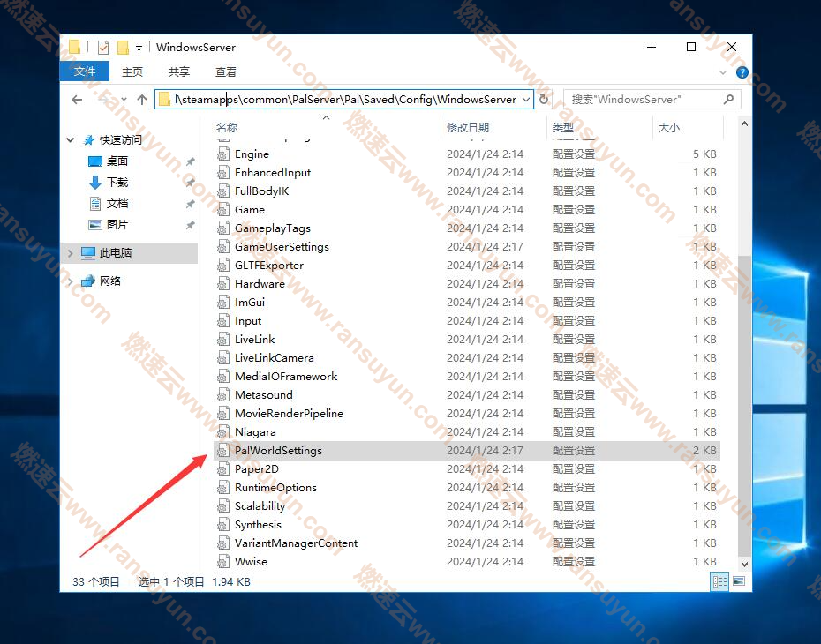Select the Scalability file name

tap(260, 506)
